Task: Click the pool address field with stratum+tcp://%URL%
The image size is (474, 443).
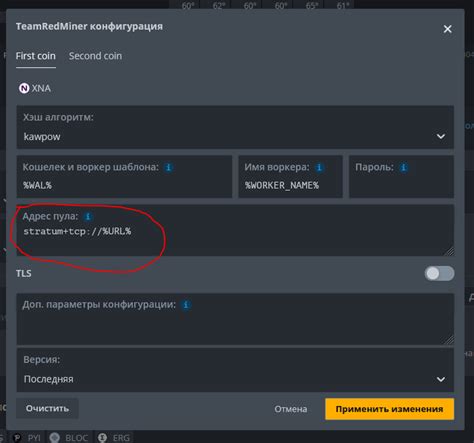Action: [235, 230]
